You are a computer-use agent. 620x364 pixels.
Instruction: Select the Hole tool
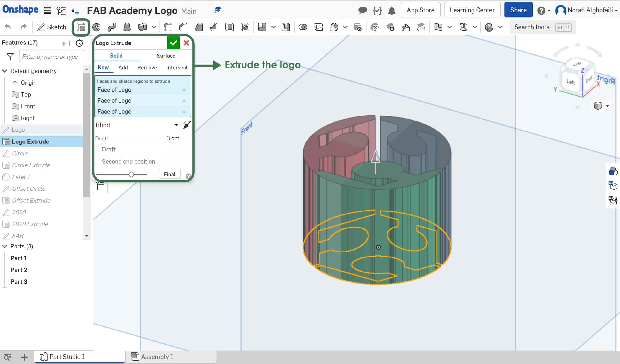[245, 27]
